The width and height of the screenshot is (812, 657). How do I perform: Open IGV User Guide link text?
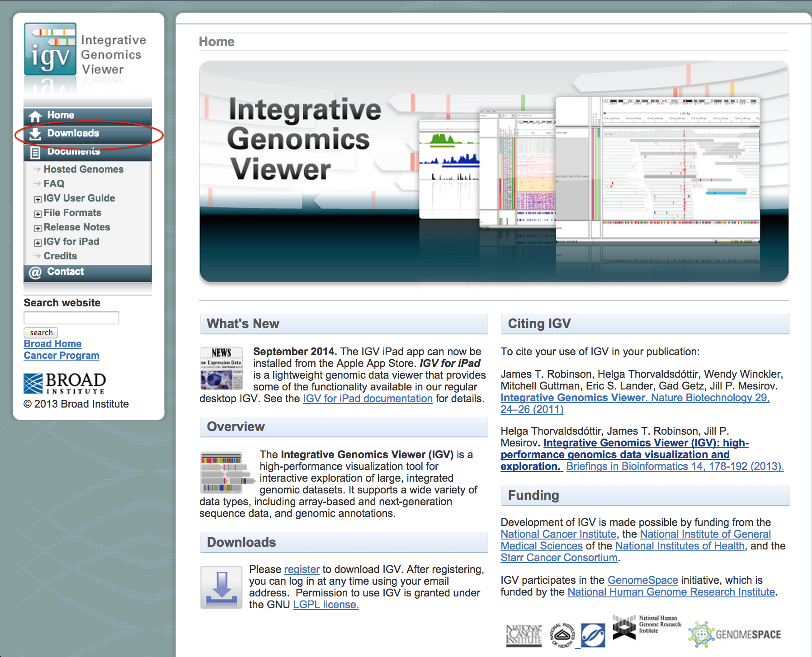pyautogui.click(x=79, y=198)
